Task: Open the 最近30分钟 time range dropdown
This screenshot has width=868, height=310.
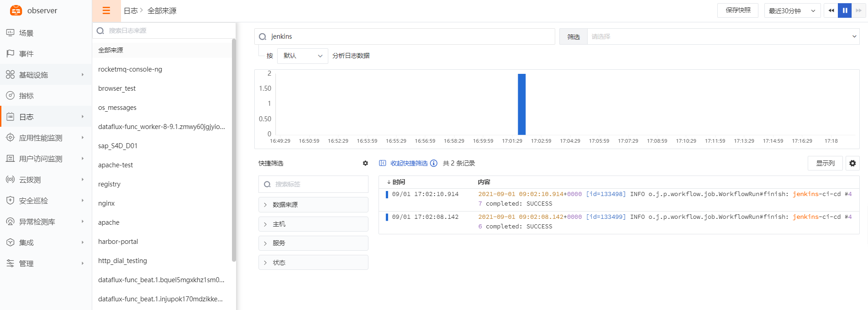Action: (x=792, y=10)
